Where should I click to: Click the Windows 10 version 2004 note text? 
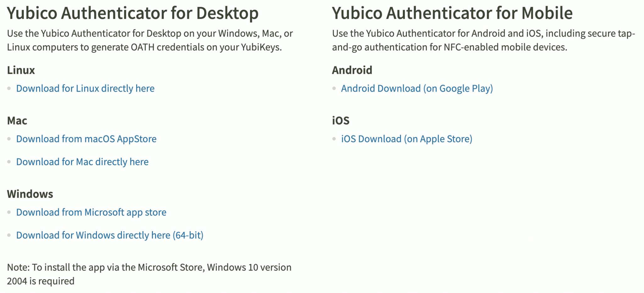(149, 273)
